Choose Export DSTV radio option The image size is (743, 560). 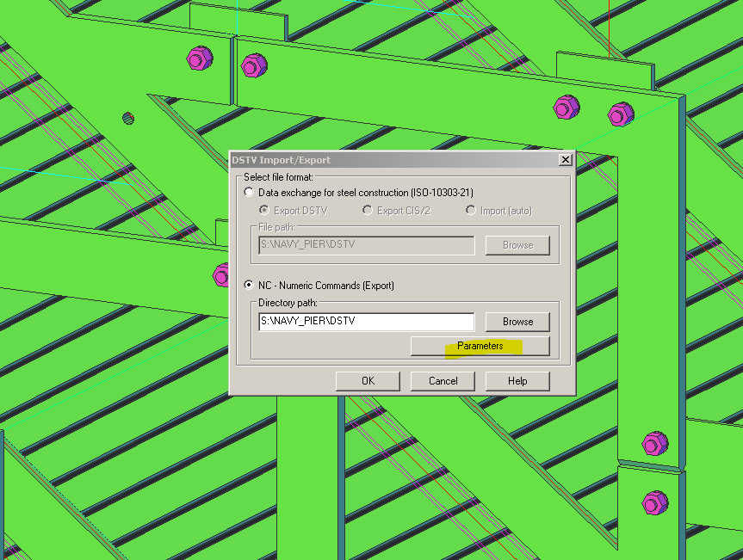264,210
